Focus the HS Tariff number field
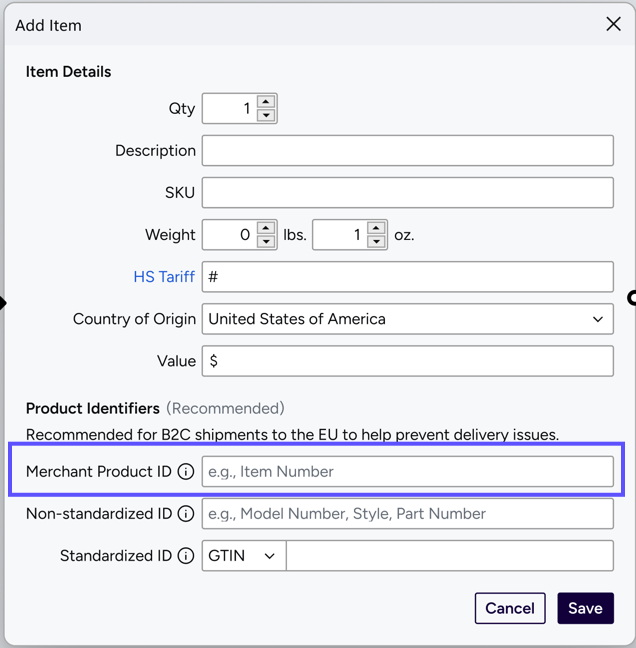The image size is (636, 648). tap(407, 277)
